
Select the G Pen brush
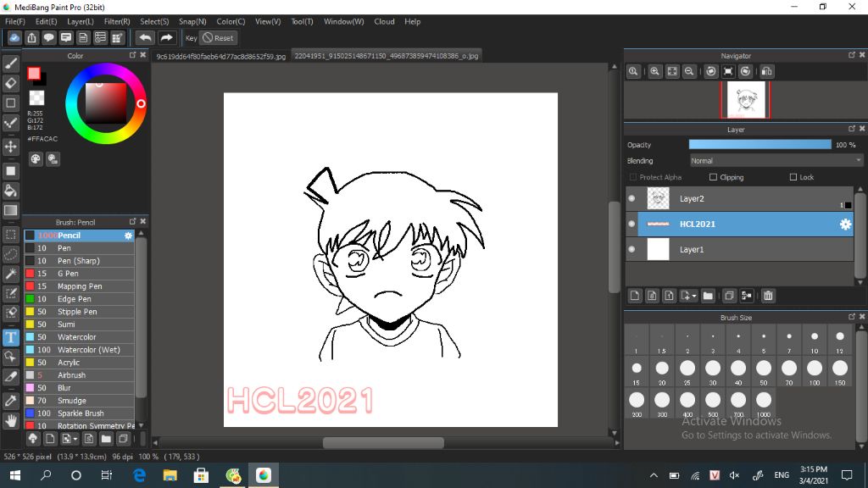click(x=79, y=274)
